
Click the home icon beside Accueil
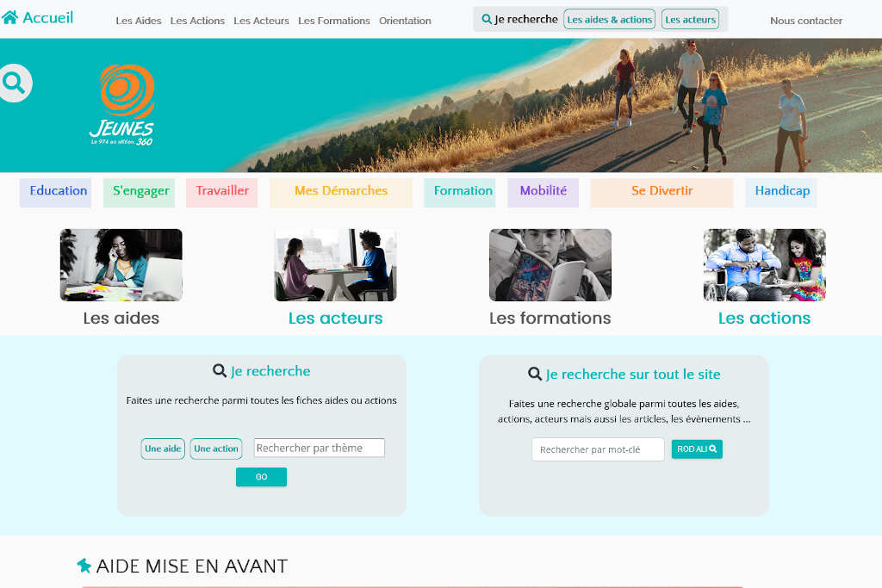pos(12,16)
